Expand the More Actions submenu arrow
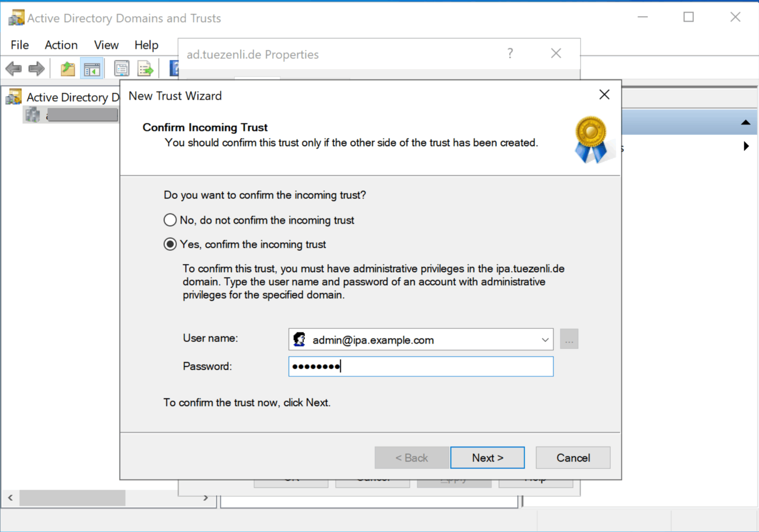Viewport: 759px width, 532px height. (x=746, y=146)
